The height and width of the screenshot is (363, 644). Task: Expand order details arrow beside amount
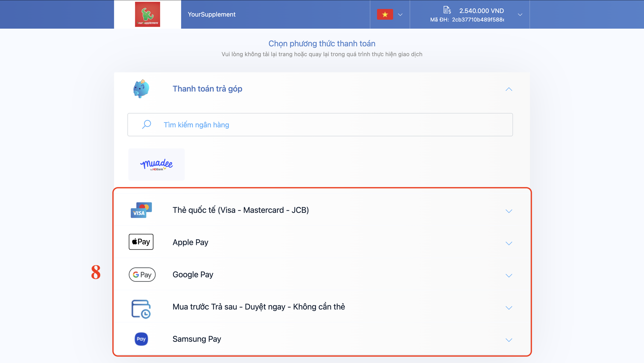520,14
